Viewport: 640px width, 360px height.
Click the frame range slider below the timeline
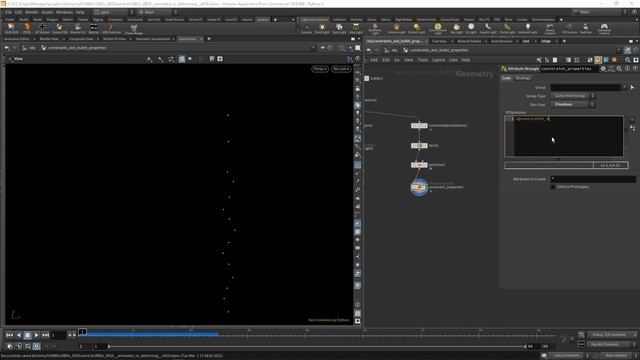(x=317, y=347)
